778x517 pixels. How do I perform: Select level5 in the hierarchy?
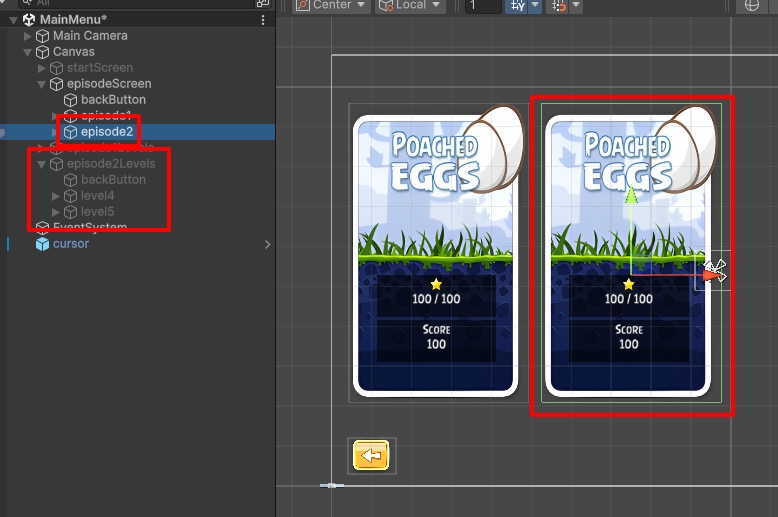point(97,211)
